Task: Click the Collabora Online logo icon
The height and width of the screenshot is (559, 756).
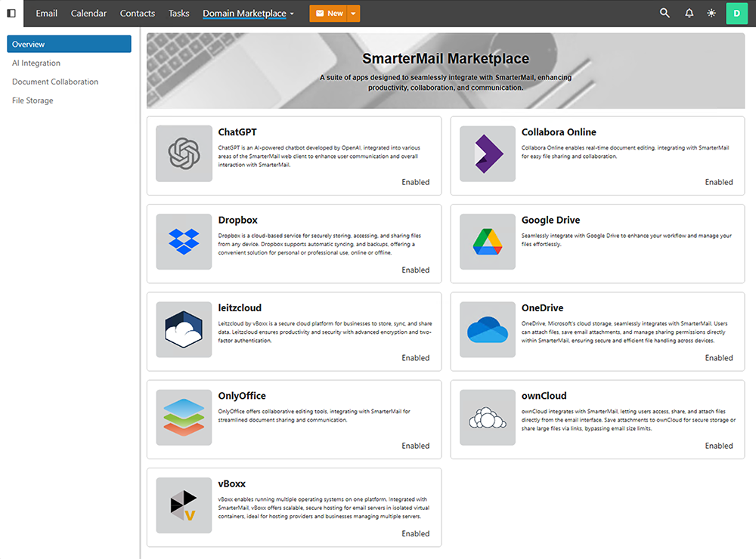Action: [488, 153]
